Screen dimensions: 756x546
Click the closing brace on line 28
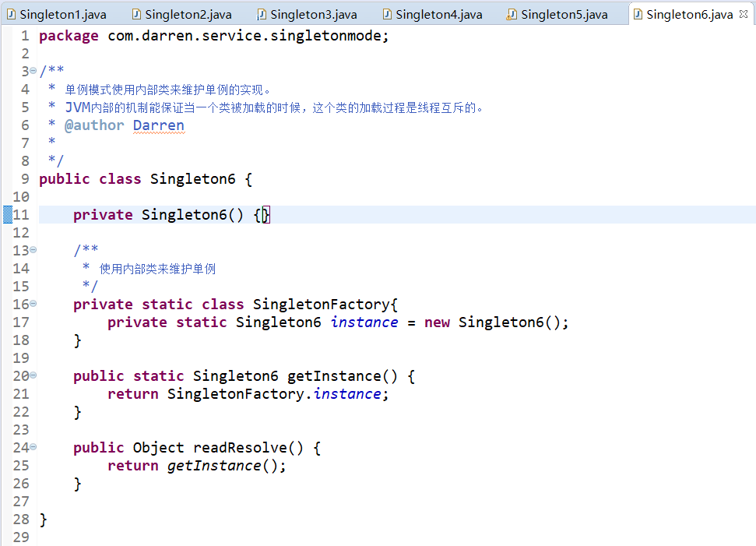point(43,520)
